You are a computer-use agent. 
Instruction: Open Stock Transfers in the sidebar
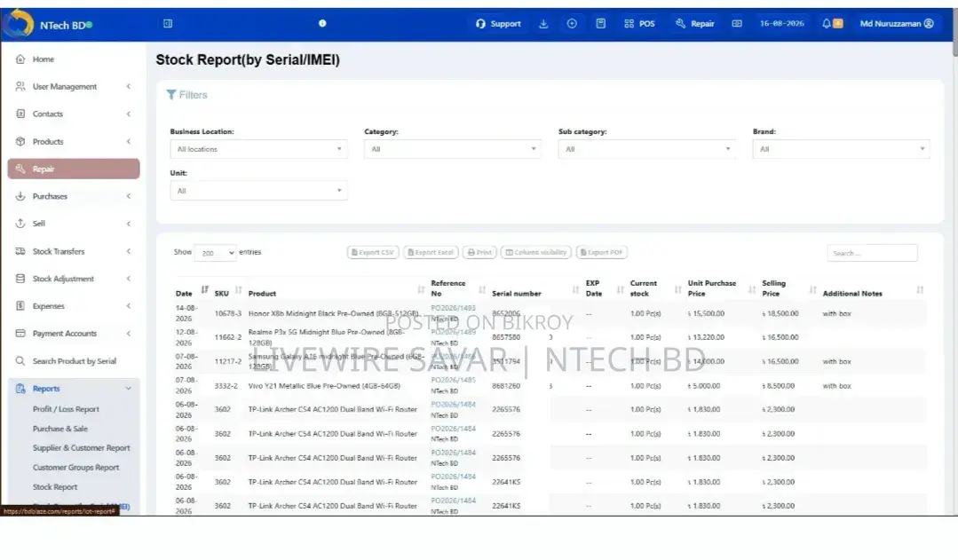pos(74,252)
